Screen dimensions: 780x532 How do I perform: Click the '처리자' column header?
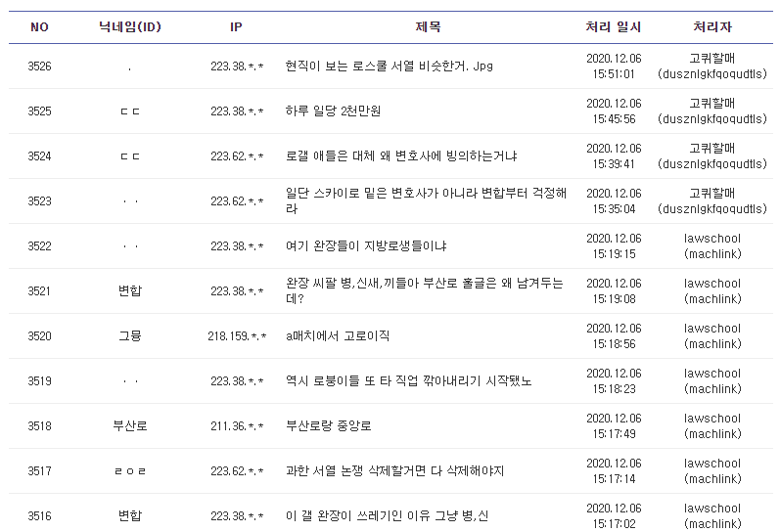point(711,27)
